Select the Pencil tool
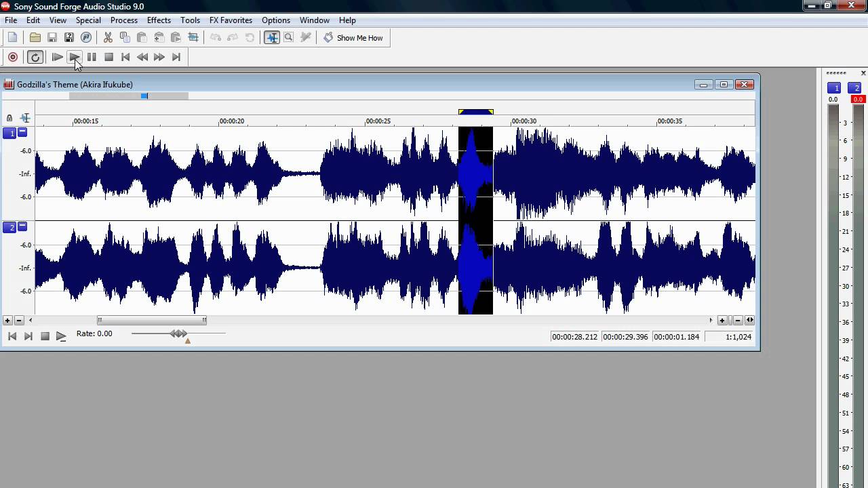The image size is (868, 488). pos(306,38)
